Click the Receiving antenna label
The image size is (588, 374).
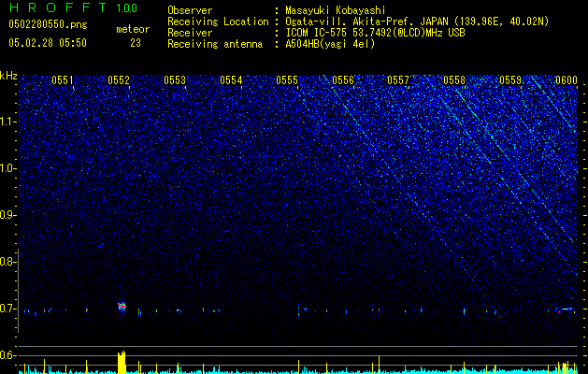[x=215, y=44]
